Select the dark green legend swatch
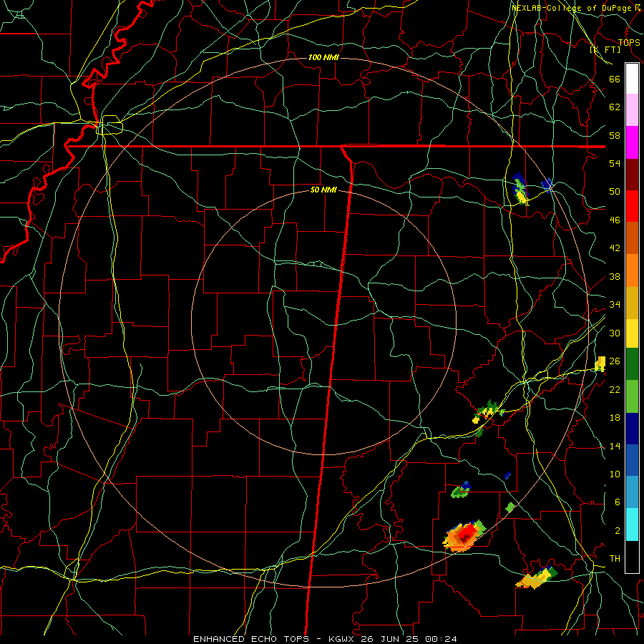Viewport: 644px width, 644px height. (632, 364)
